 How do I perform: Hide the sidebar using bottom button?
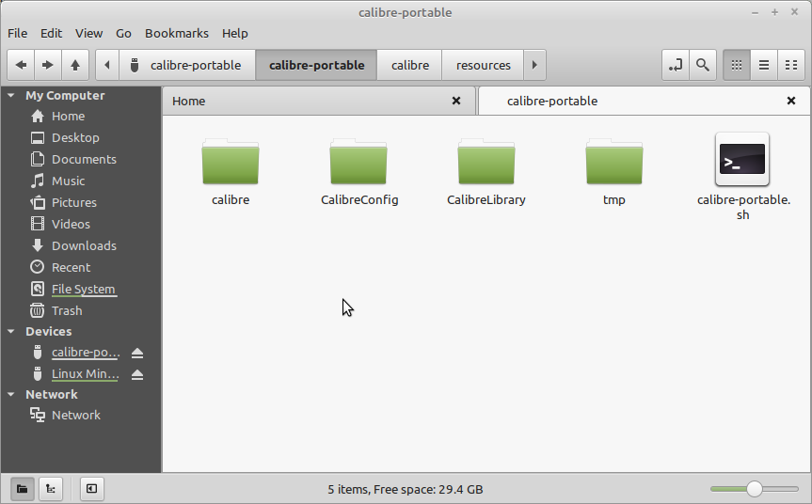point(91,489)
